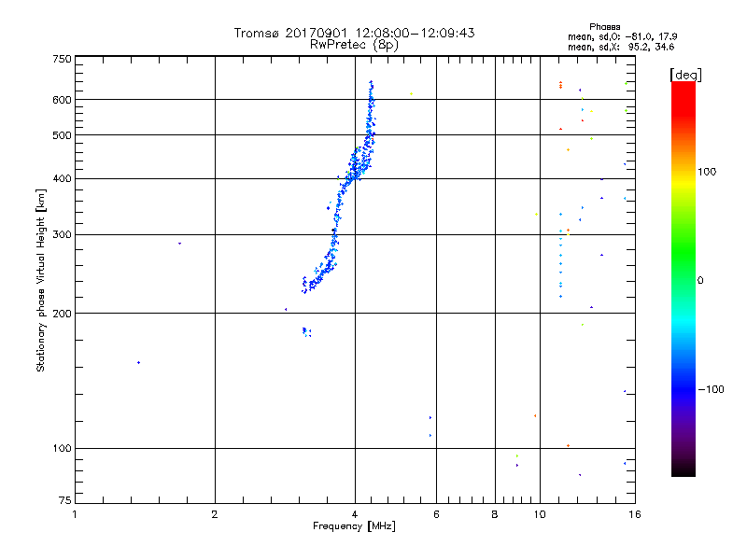
Task: Click 'mean, sd,O: -81.0, 17.9' text
Action: (622, 36)
